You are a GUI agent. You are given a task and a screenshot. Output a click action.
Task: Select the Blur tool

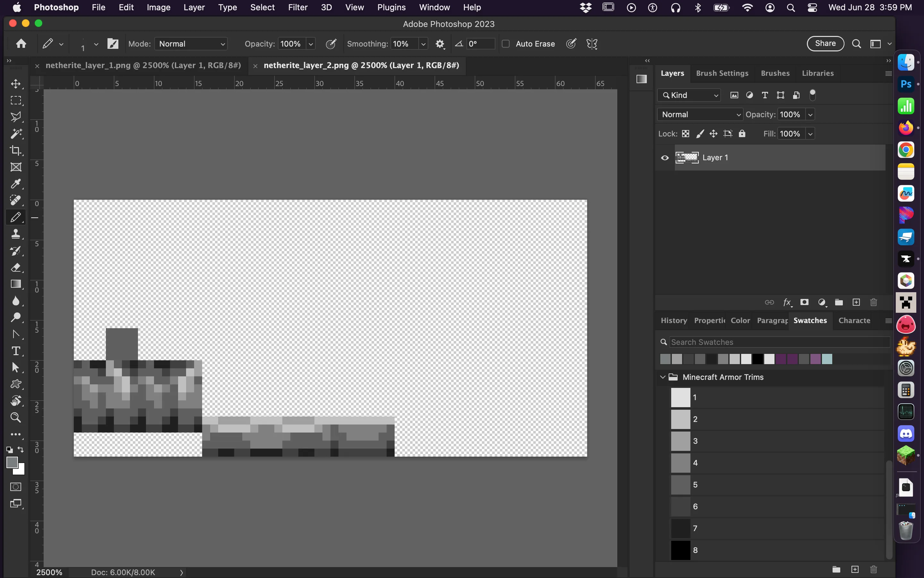point(16,301)
